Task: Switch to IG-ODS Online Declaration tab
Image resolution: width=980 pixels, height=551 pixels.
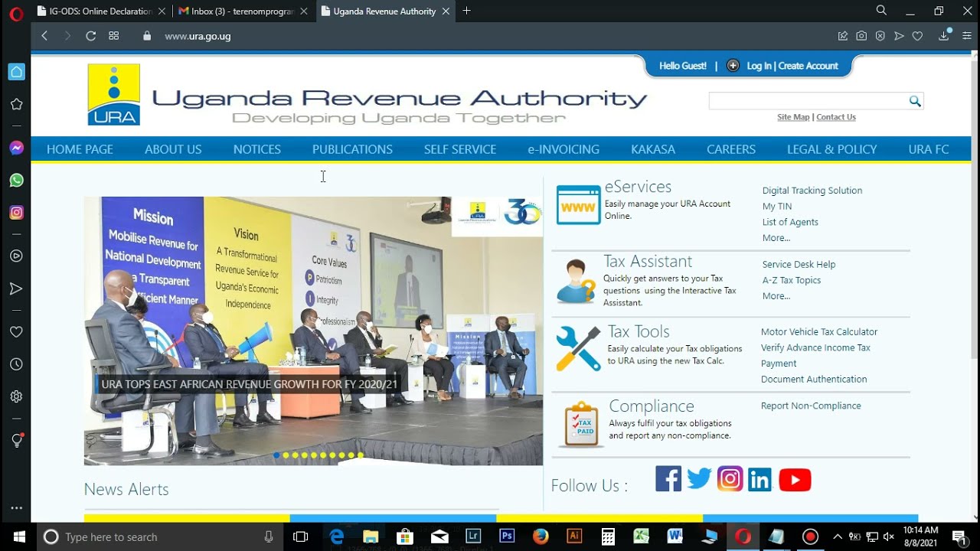Action: click(x=101, y=11)
